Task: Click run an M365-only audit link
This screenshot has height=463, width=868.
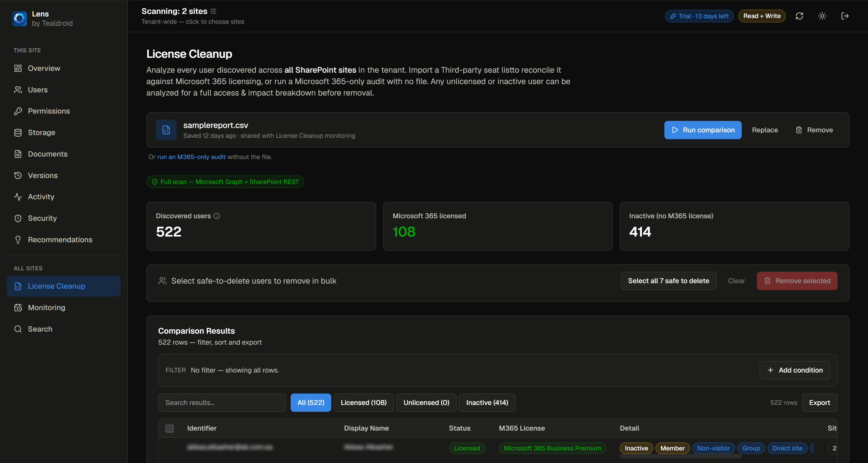Action: pos(191,157)
